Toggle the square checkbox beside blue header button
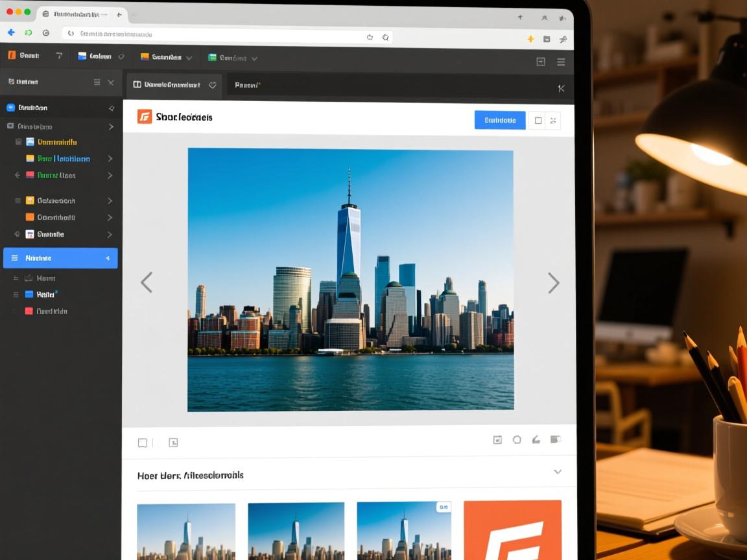The width and height of the screenshot is (747, 560). 538,121
